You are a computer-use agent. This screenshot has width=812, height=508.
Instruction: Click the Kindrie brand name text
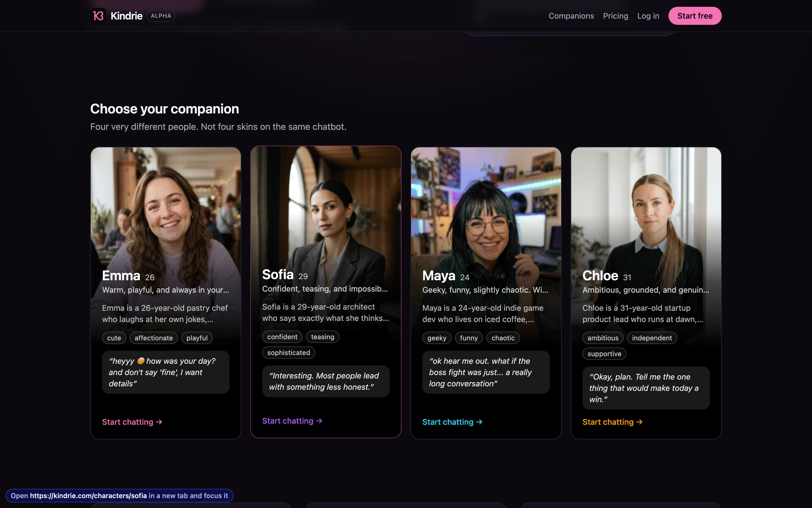(x=127, y=16)
